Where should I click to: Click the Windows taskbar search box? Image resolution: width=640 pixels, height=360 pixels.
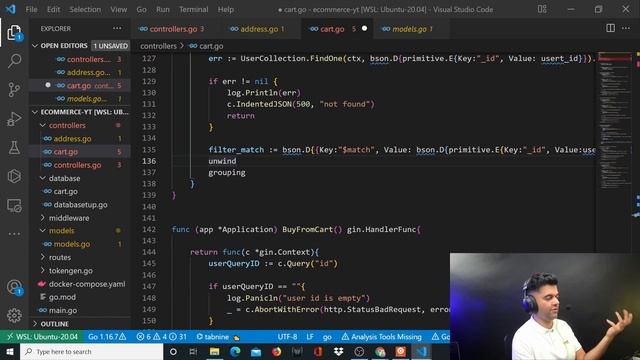pyautogui.click(x=91, y=351)
